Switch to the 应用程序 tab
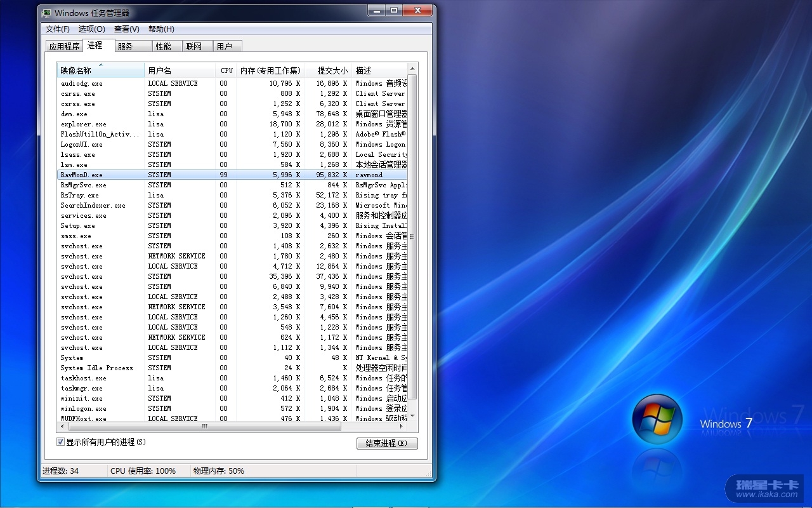This screenshot has height=508, width=812. tap(65, 46)
